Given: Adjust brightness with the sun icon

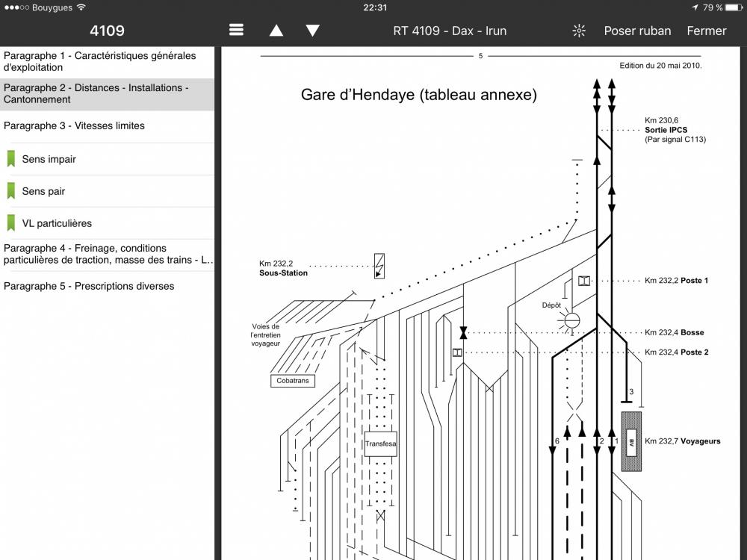Looking at the screenshot, I should tap(579, 31).
